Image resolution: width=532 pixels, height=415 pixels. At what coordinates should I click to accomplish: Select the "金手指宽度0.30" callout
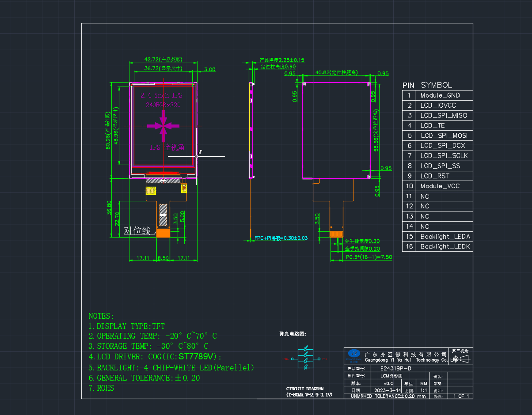pyautogui.click(x=362, y=241)
